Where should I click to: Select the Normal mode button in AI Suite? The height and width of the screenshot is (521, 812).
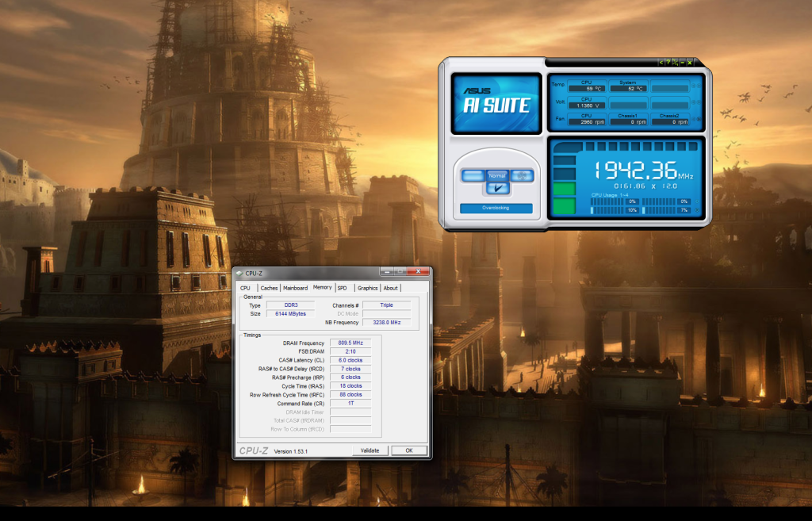[x=497, y=175]
